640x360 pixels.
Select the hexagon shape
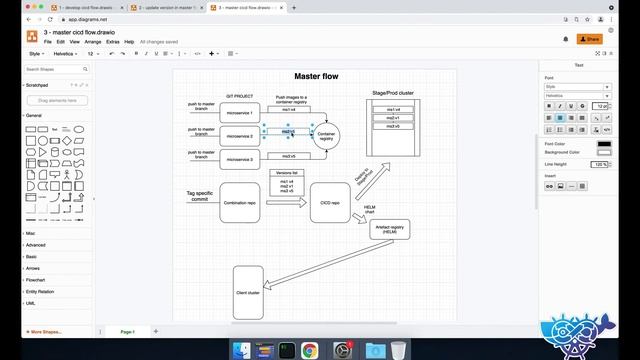point(31,152)
